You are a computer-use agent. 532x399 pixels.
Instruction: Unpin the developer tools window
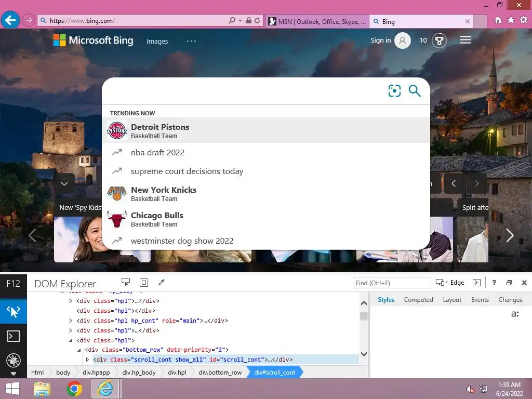[509, 283]
